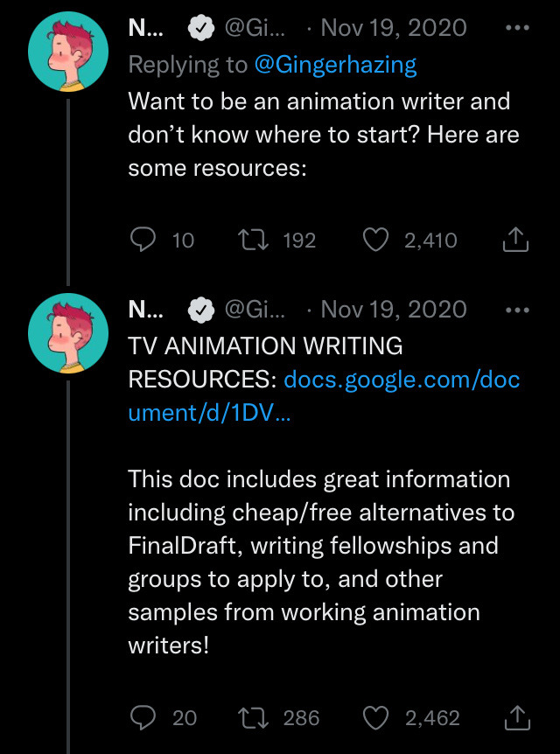Like the first tweet with 2,410 likes
560x754 pixels.
[376, 240]
